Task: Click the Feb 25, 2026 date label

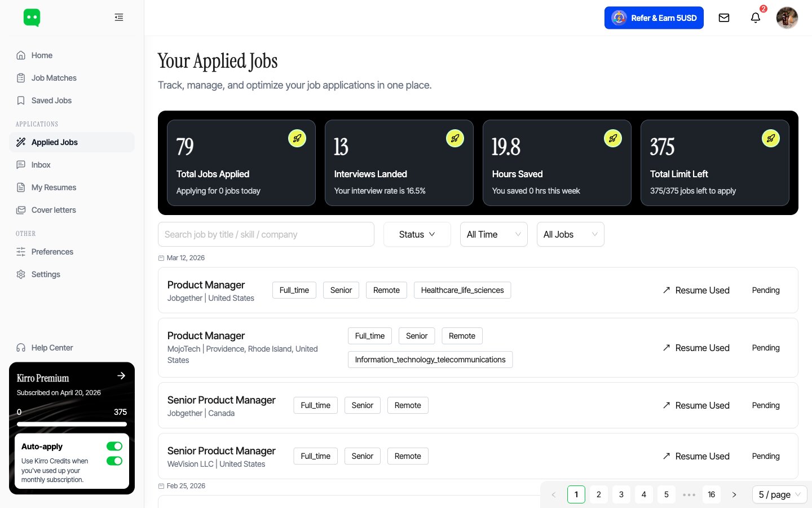Action: [x=186, y=486]
